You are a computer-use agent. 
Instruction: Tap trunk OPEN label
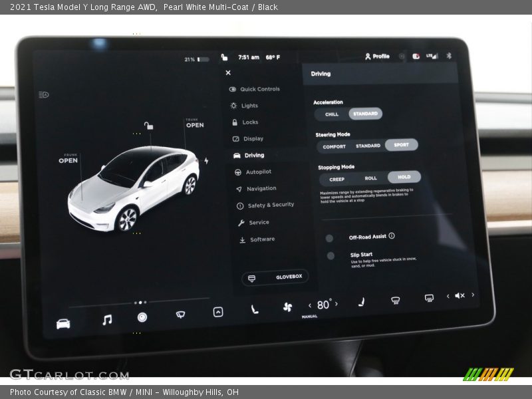195,124
